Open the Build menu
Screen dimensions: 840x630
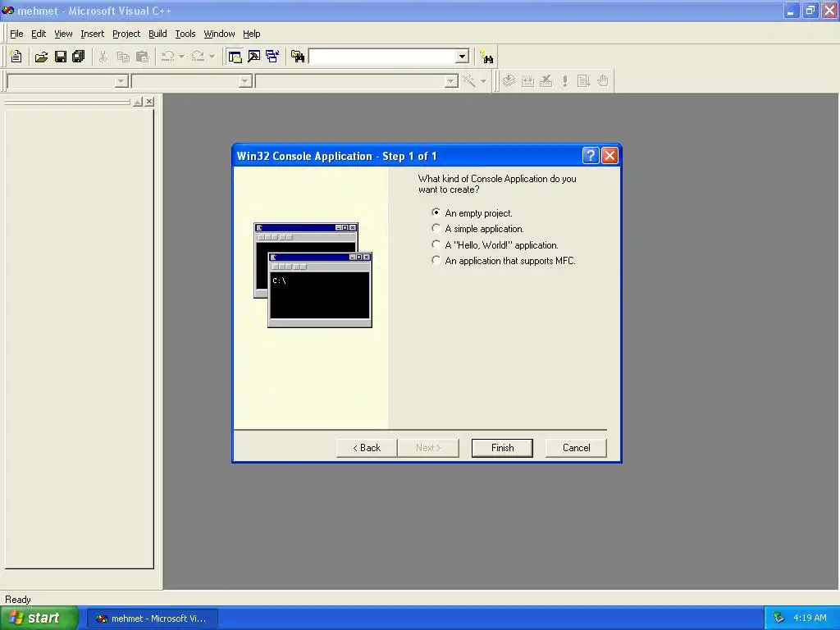(157, 34)
